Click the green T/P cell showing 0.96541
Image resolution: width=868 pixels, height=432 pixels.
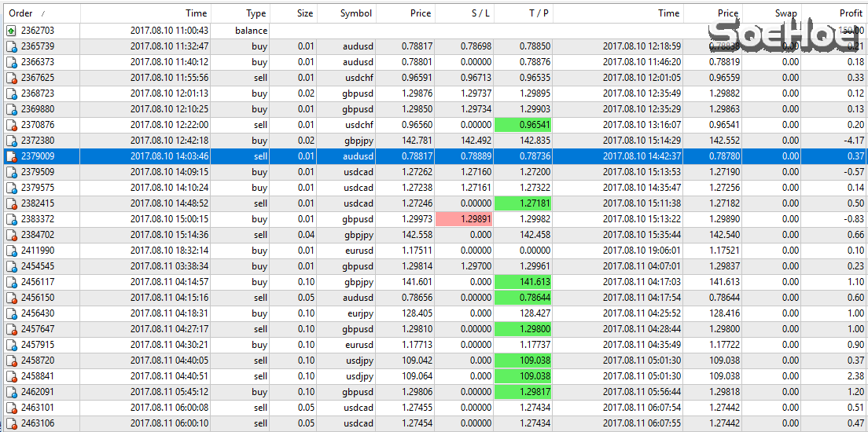tap(523, 125)
